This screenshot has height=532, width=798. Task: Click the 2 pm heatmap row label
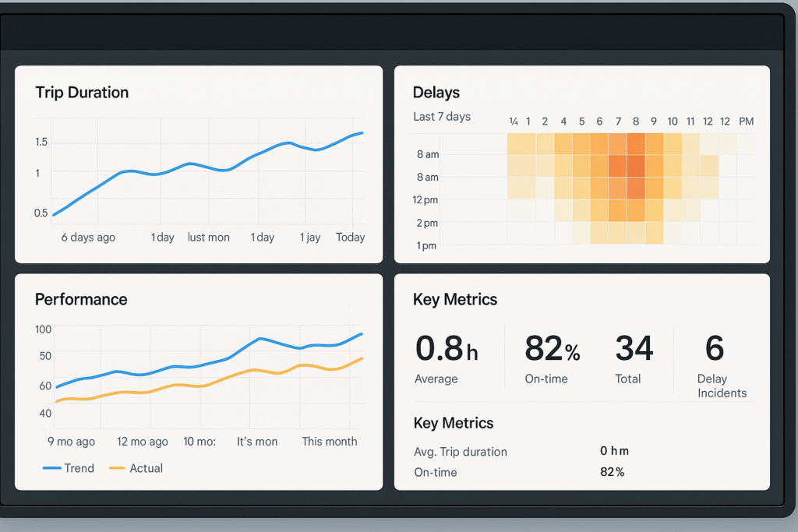[427, 223]
